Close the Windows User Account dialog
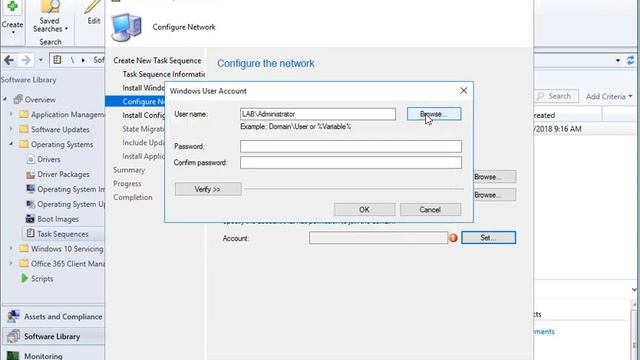This screenshot has width=640, height=360. click(464, 91)
